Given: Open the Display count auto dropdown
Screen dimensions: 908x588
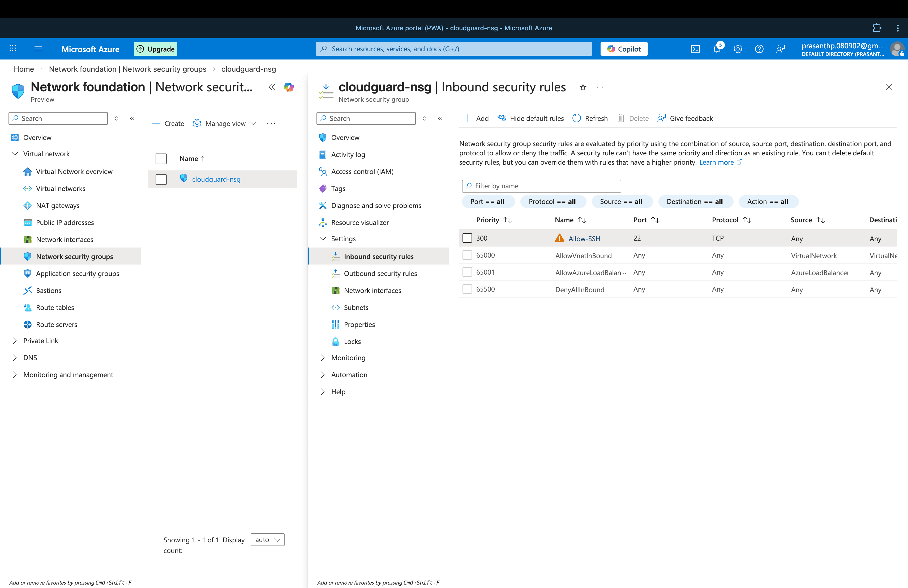Looking at the screenshot, I should pos(267,540).
